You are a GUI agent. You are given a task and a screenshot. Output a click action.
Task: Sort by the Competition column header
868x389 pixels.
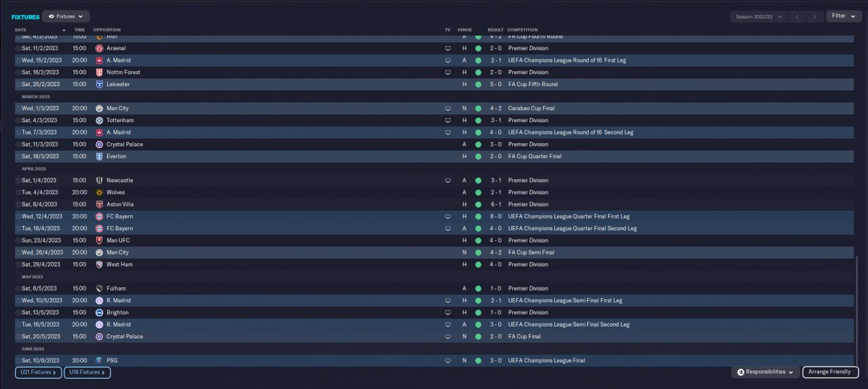522,30
